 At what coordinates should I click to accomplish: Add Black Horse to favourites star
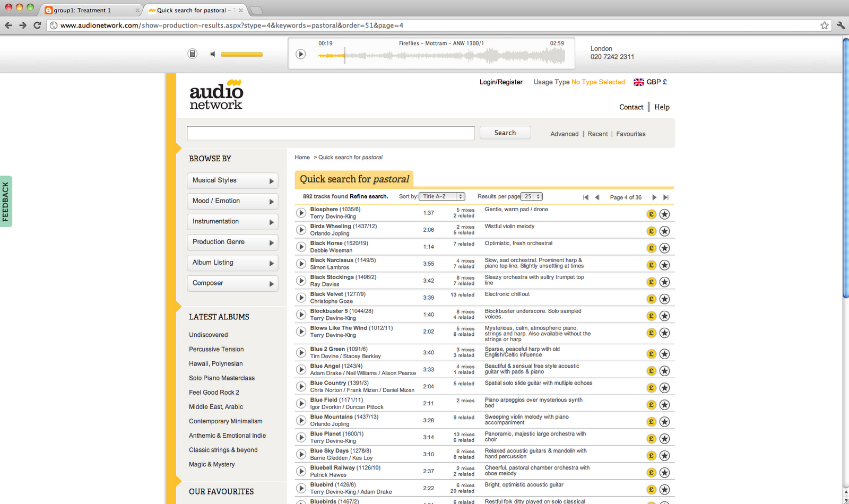pyautogui.click(x=664, y=248)
